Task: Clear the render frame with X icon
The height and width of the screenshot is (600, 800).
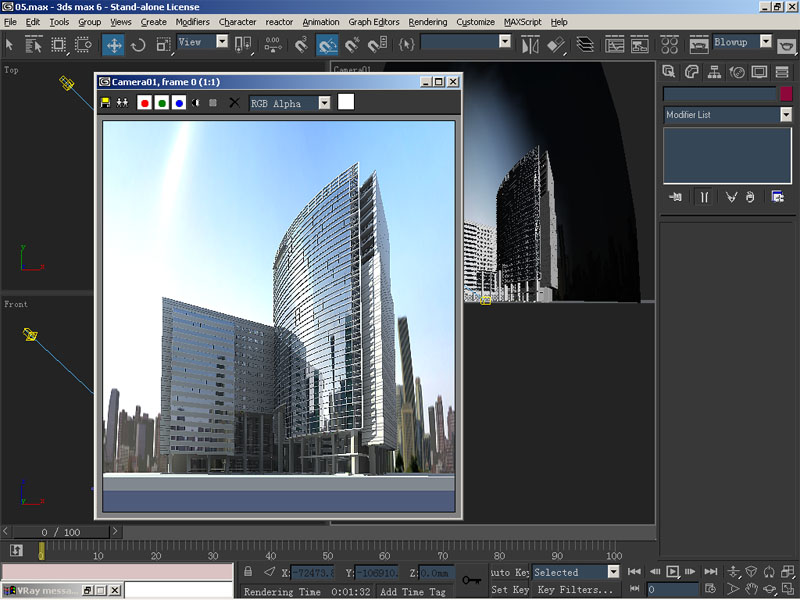Action: point(234,103)
